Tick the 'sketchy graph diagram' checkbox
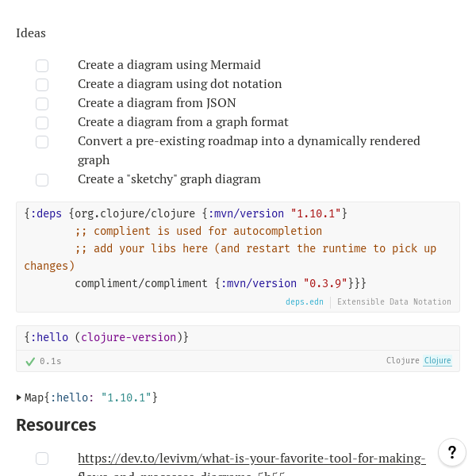The width and height of the screenshot is (476, 476). point(42,180)
